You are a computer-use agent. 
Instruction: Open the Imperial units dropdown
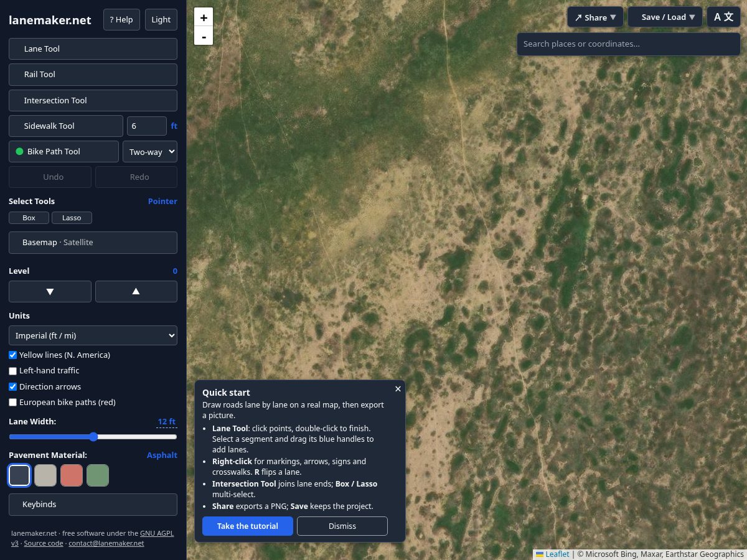point(93,335)
